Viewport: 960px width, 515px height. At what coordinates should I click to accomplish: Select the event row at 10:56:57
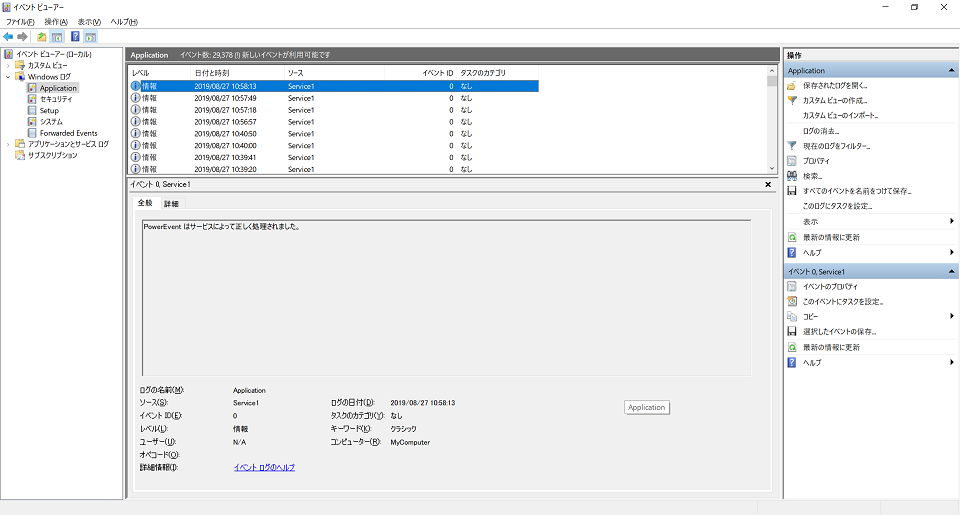[334, 122]
